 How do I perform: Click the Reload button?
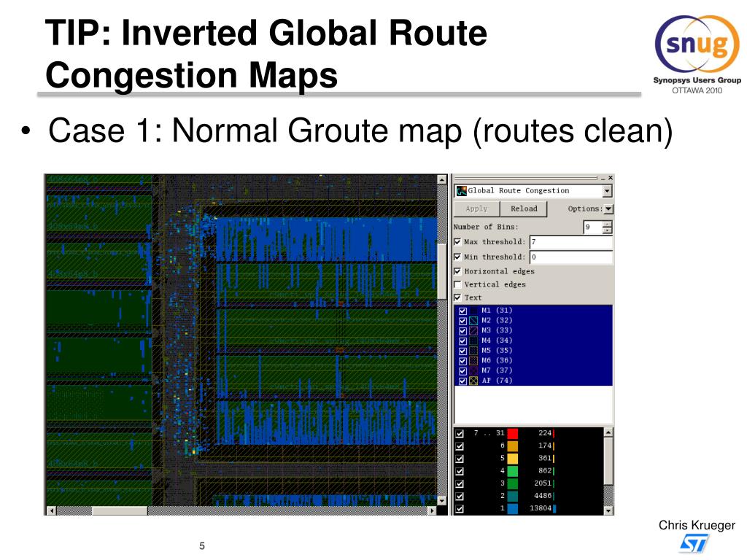(524, 209)
